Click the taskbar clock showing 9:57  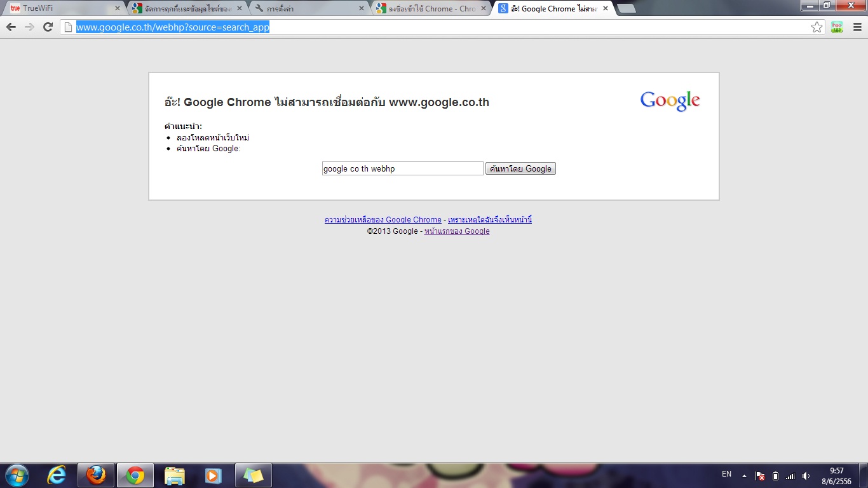click(836, 476)
